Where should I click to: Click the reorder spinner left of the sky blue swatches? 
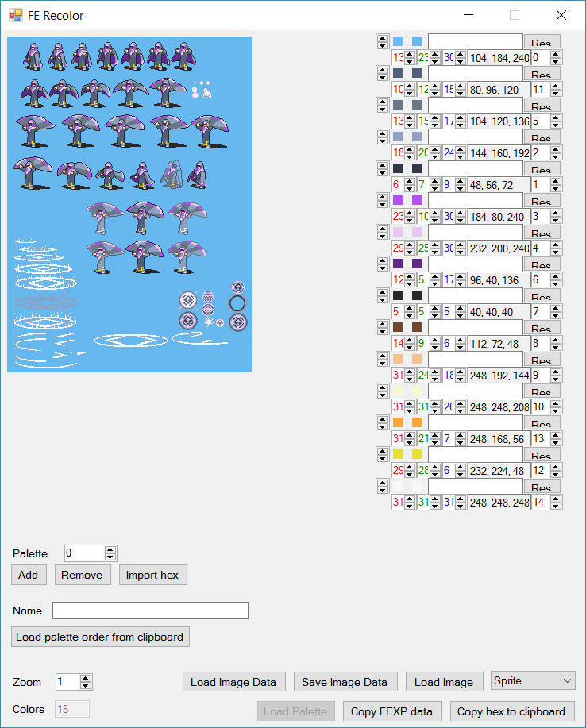tap(382, 41)
